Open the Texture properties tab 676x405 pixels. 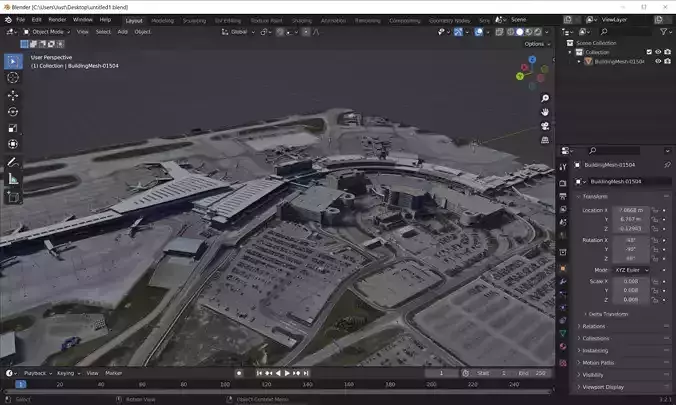click(563, 363)
